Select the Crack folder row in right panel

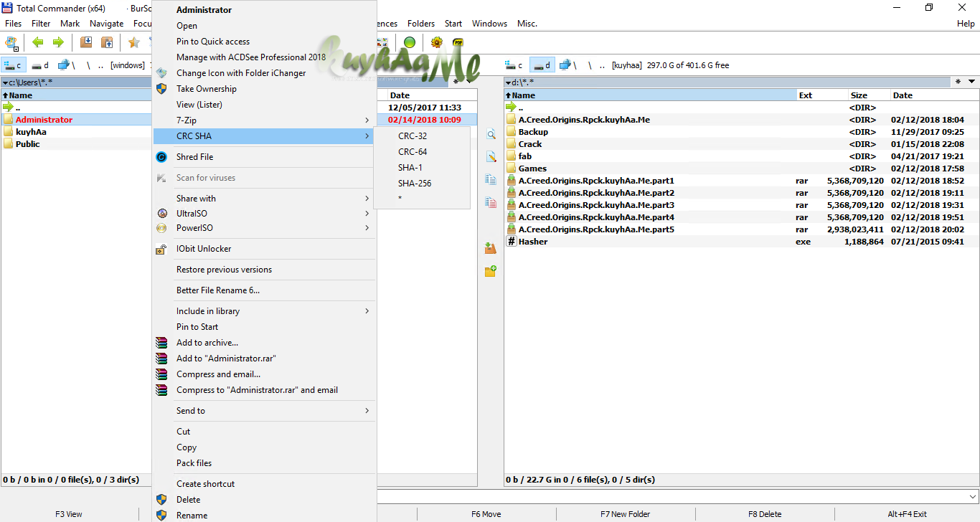(x=741, y=144)
